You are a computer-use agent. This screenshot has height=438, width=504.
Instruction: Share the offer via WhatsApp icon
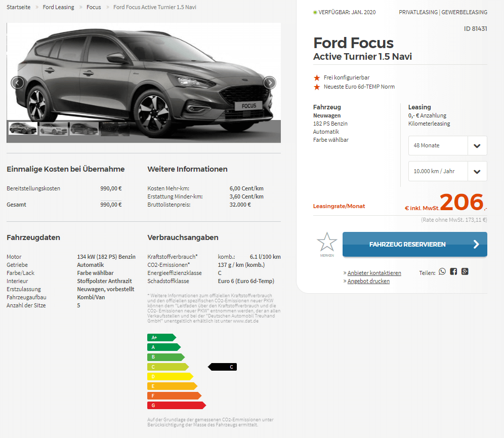tap(442, 272)
